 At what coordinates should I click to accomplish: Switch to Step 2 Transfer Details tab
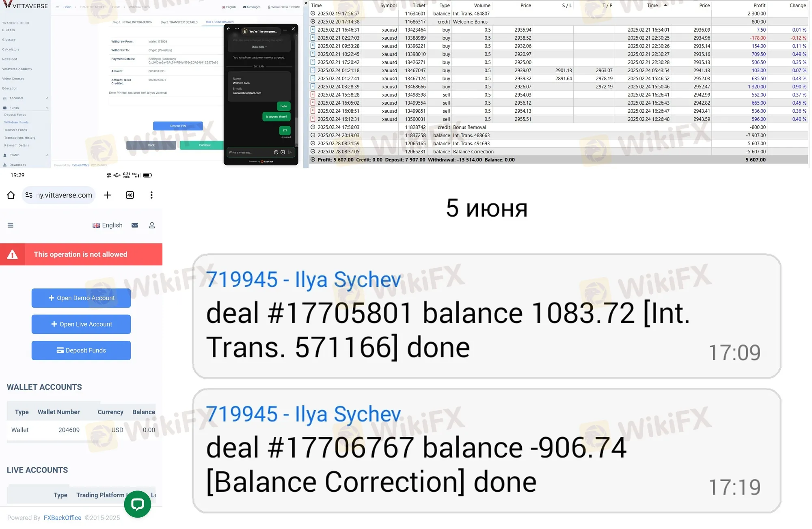[x=179, y=22]
